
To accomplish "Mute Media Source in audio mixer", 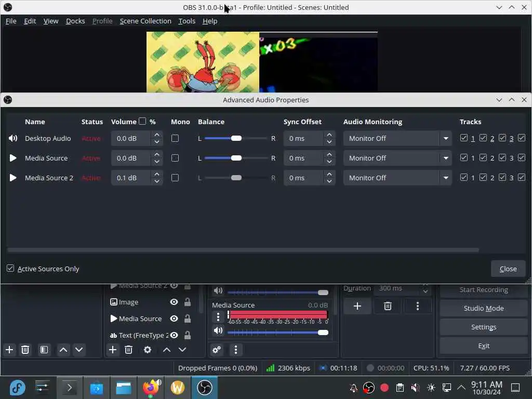I will 218,330.
